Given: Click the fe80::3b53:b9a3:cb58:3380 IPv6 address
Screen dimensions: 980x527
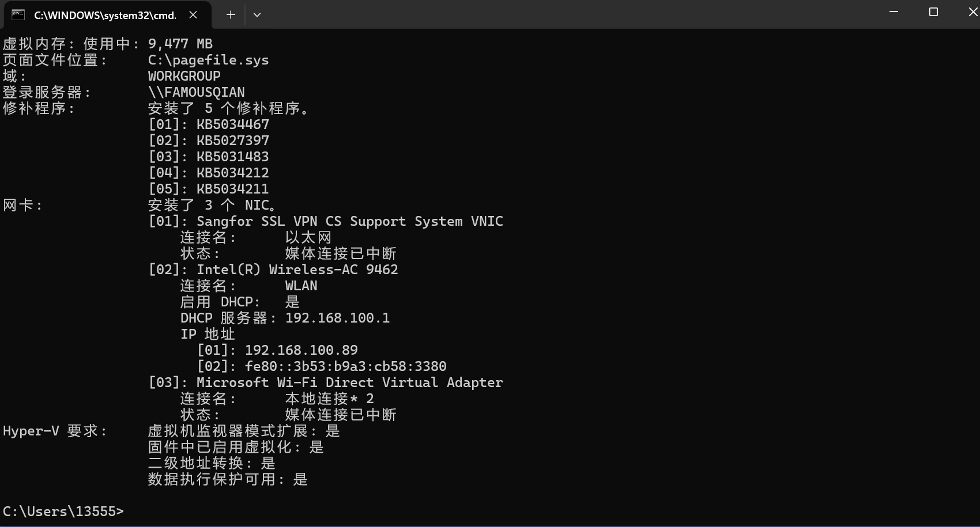Looking at the screenshot, I should (345, 366).
